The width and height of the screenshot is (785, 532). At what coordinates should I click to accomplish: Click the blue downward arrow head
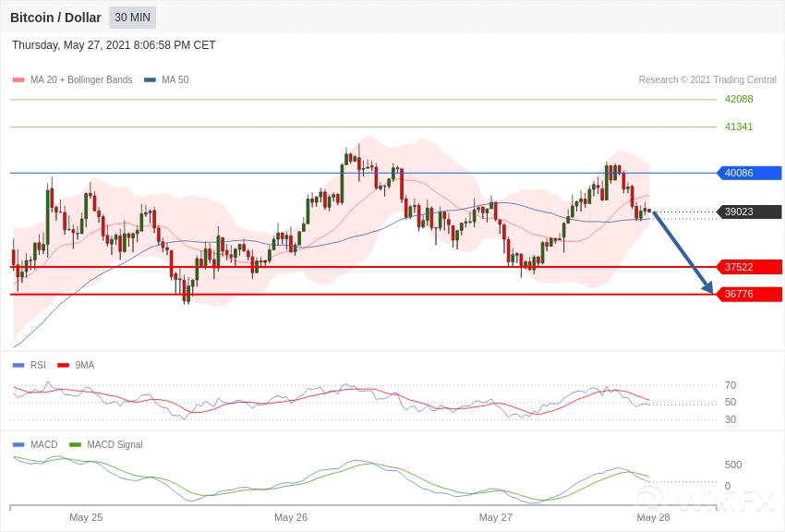[x=707, y=288]
